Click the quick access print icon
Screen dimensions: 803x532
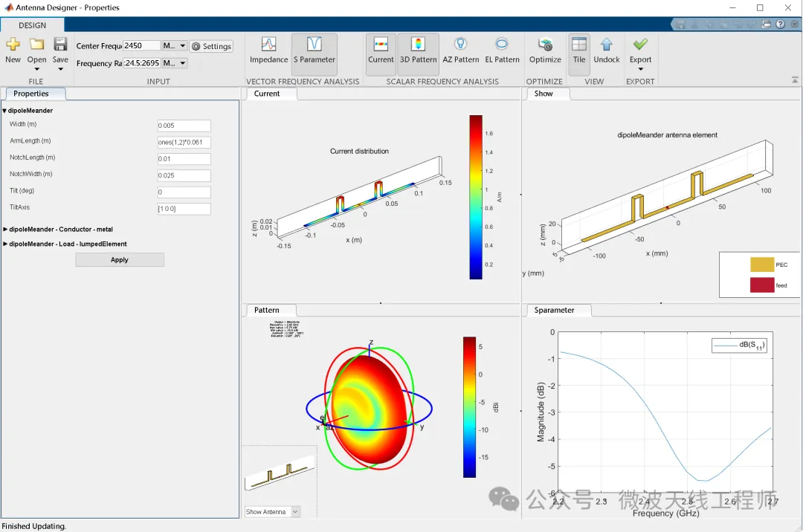coord(767,24)
